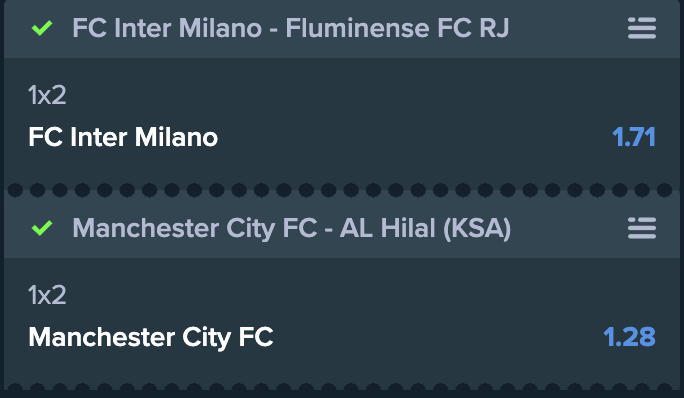
Task: Select FC Inter Milano in the top match header
Action: 167,28
